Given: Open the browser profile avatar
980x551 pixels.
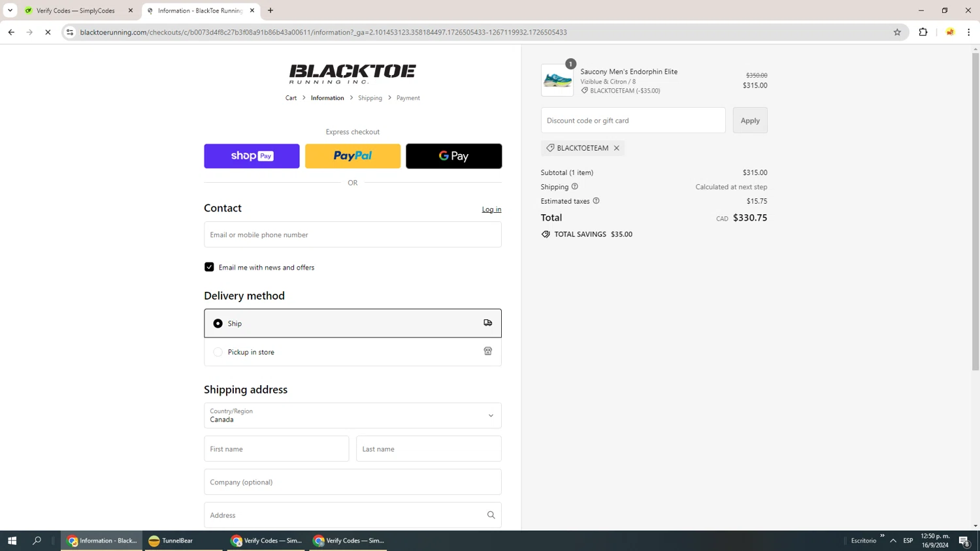Looking at the screenshot, I should click(x=950, y=32).
